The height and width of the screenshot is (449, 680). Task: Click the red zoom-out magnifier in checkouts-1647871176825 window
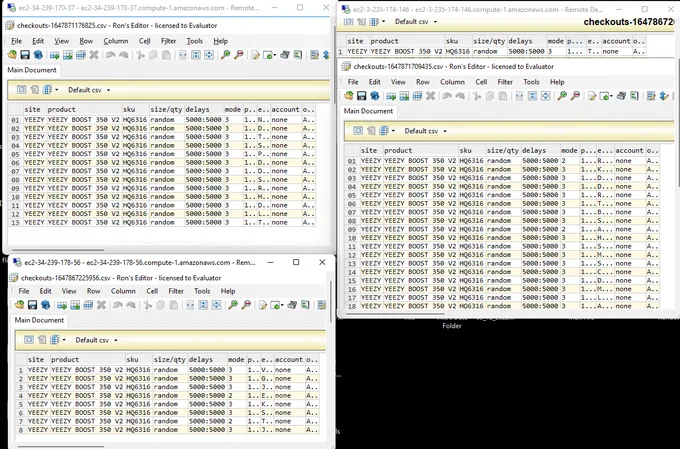(239, 55)
